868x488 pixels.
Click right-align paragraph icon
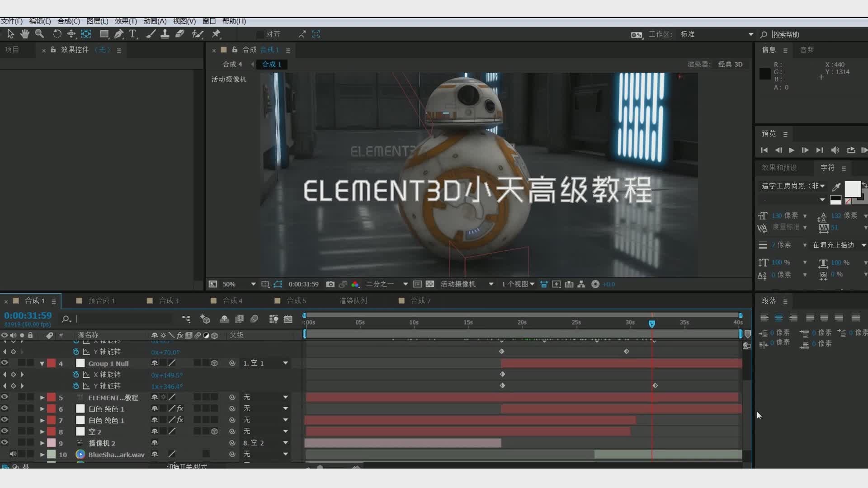point(793,318)
